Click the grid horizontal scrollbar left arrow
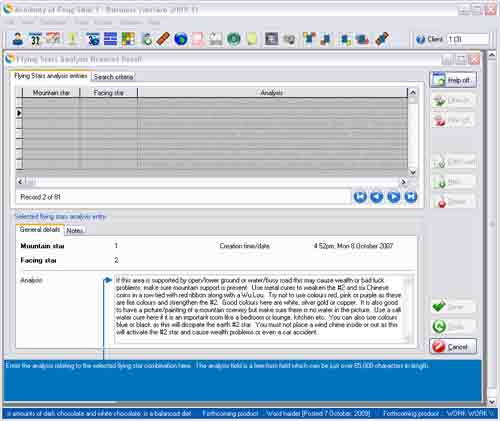This screenshot has height=421, width=500. click(20, 182)
